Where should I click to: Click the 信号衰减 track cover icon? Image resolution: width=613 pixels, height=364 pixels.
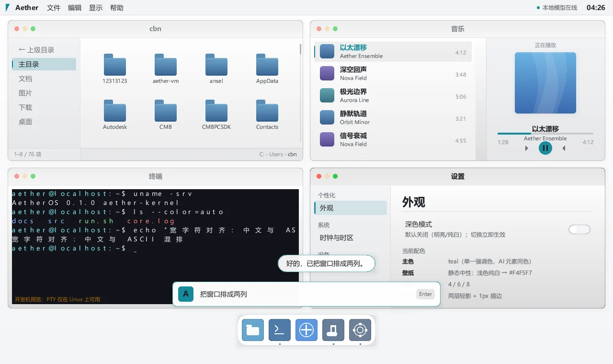(x=327, y=139)
